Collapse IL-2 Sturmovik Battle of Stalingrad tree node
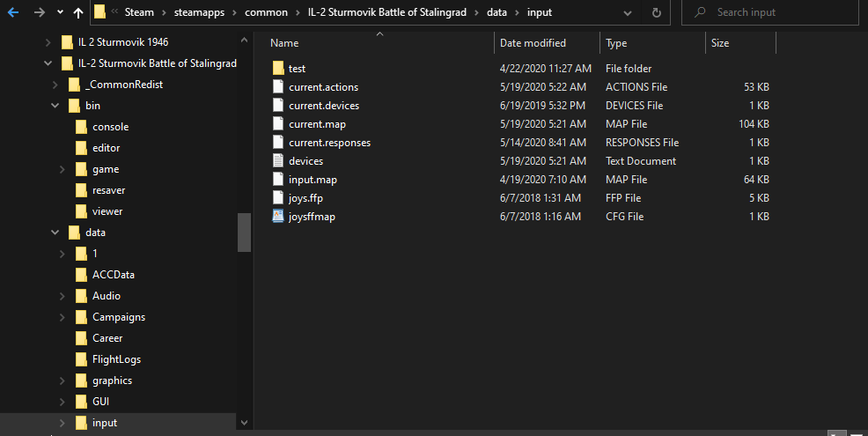868x436 pixels. click(x=48, y=63)
